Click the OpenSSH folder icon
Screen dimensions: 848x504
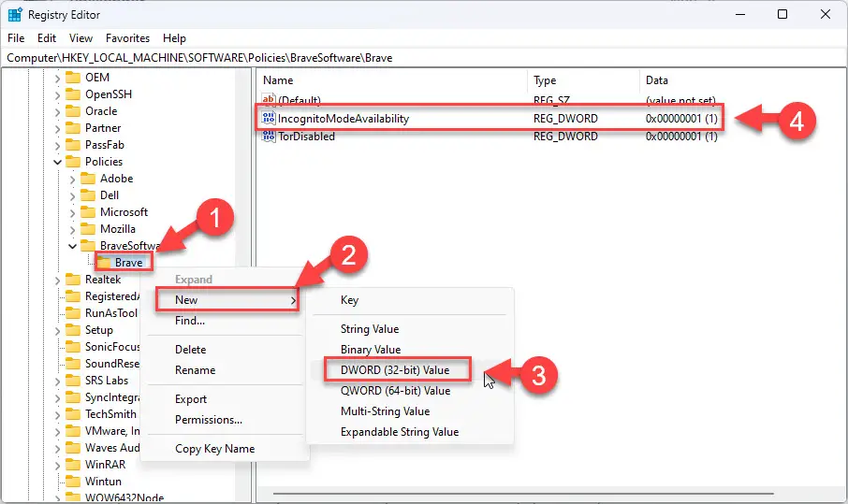[72, 94]
